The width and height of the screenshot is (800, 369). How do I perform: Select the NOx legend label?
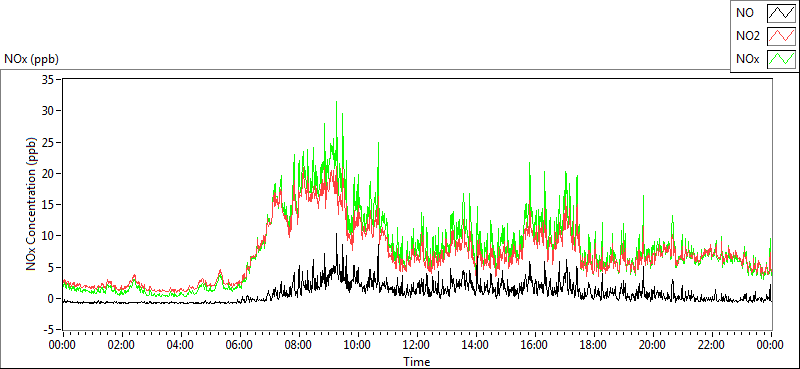(748, 59)
